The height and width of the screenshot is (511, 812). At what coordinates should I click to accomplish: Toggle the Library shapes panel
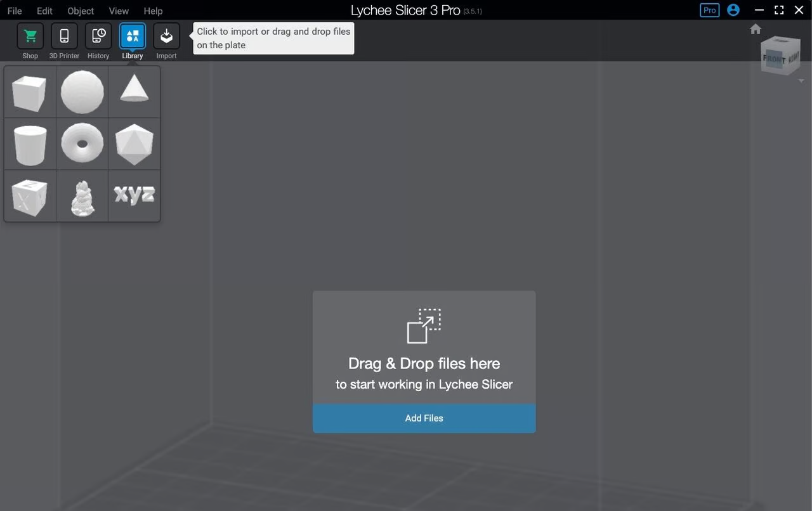132,37
